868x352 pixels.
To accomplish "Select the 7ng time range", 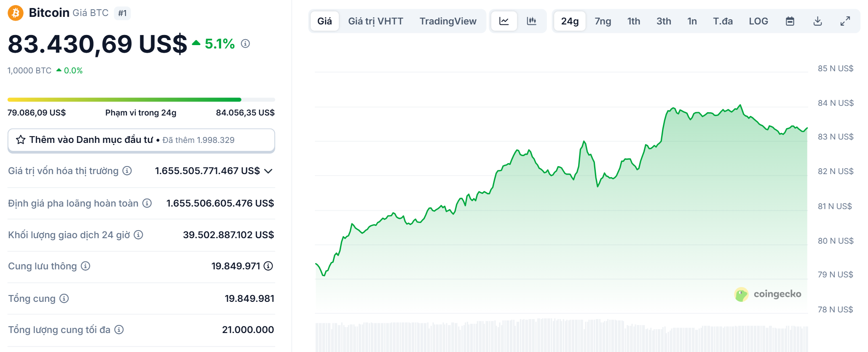I will 603,21.
